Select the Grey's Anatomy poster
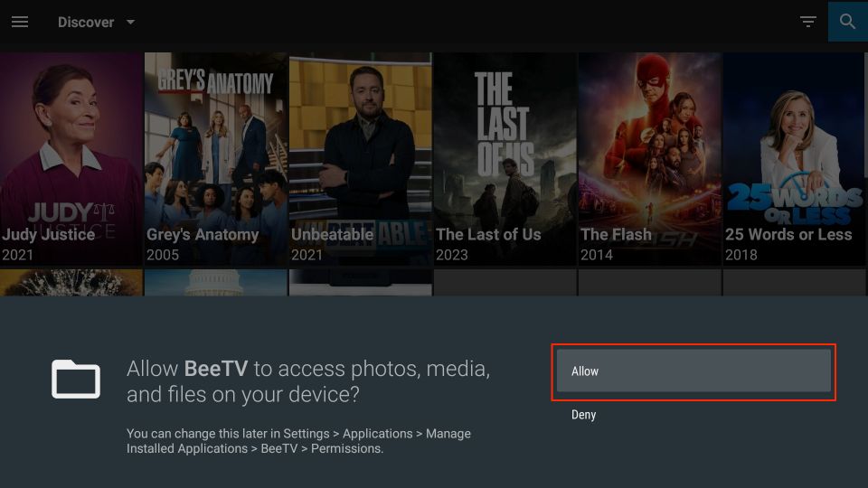Screen dimensions: 868x488 pos(216,159)
